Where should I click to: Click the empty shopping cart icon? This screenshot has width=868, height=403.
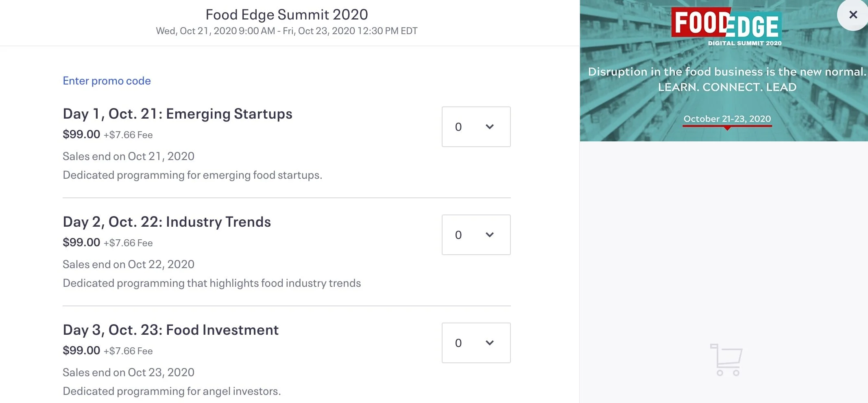point(726,360)
